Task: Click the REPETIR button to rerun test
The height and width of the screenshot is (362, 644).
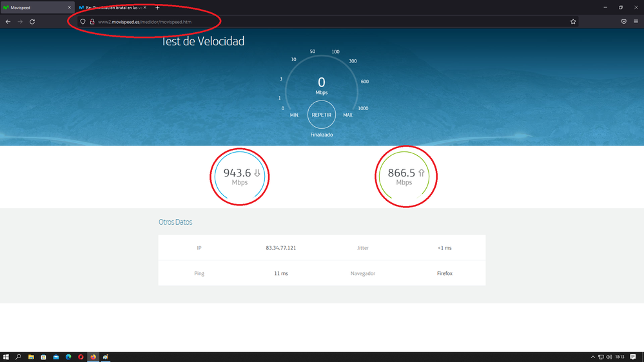Action: click(321, 115)
